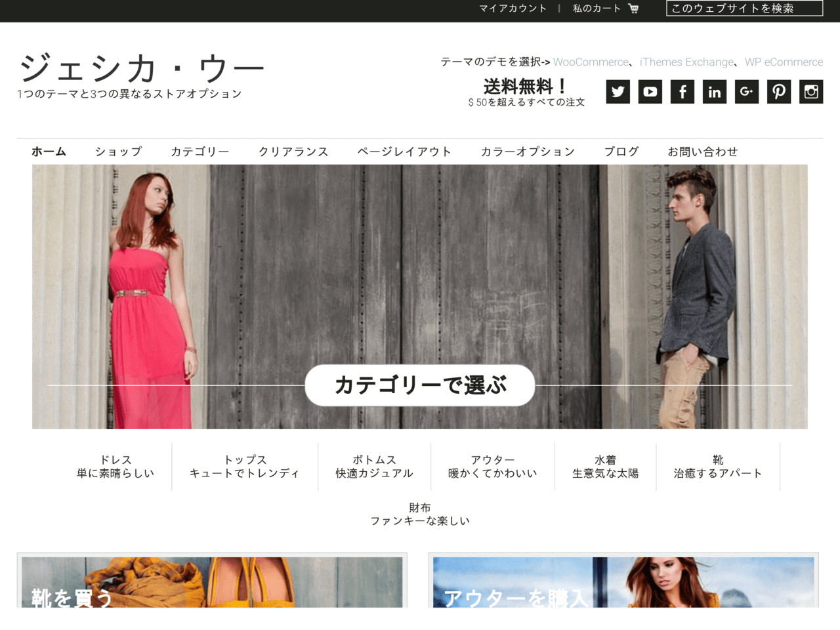Browse the 水着 category
The image size is (840, 630).
[605, 467]
